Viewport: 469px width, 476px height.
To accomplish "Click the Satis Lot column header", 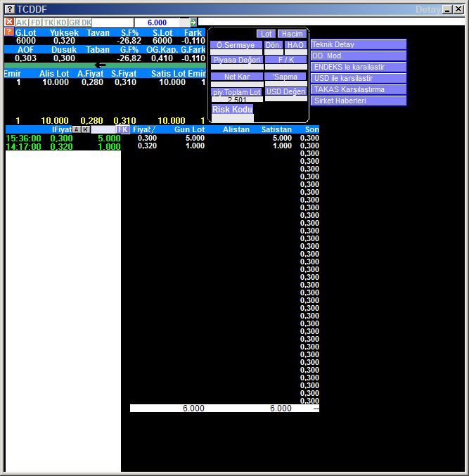I will tap(169, 74).
